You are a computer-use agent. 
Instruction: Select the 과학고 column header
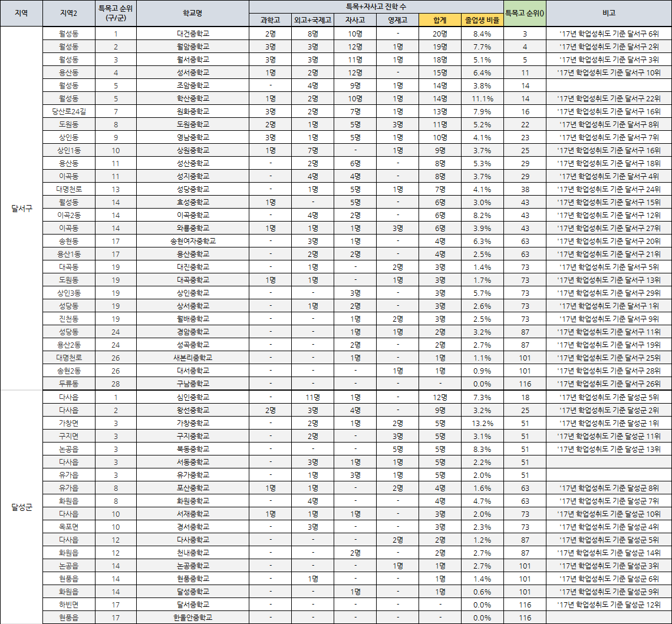(x=270, y=20)
